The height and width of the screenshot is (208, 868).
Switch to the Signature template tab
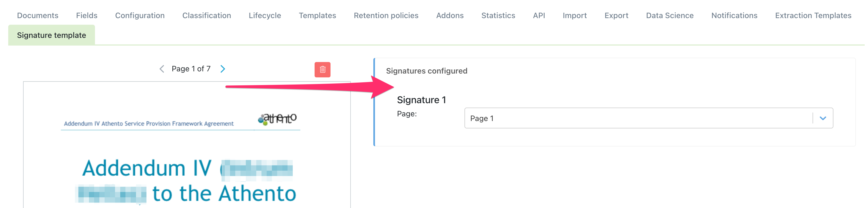[x=51, y=35]
